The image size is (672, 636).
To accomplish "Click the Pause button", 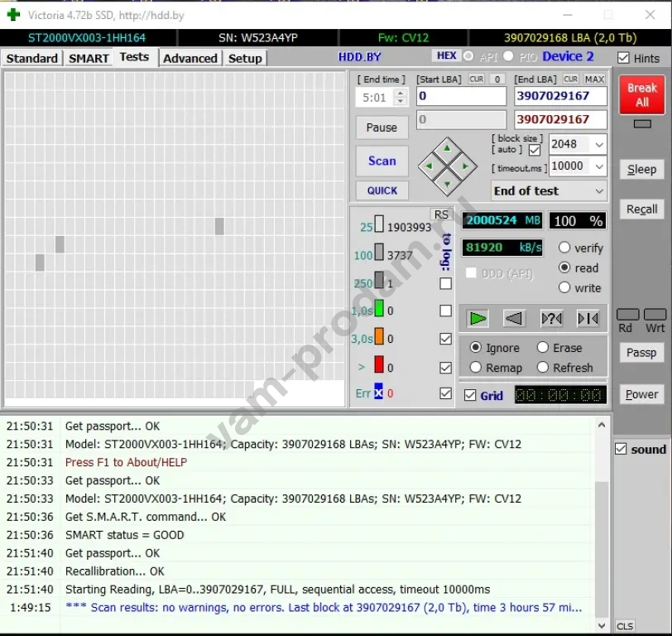I will coord(382,128).
